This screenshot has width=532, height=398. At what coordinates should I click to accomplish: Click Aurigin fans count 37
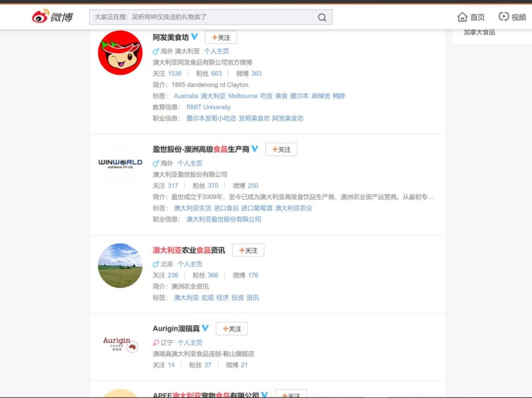(207, 365)
